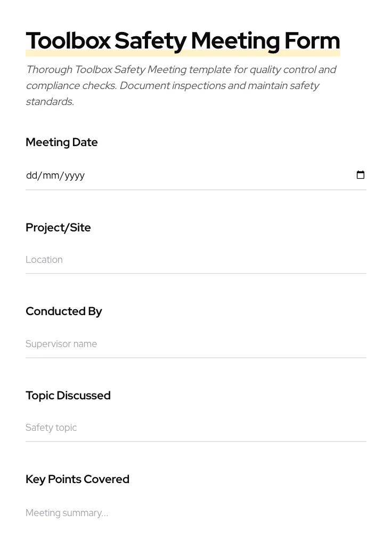
Task: Click inside the Meeting Date input area
Action: (x=160, y=175)
